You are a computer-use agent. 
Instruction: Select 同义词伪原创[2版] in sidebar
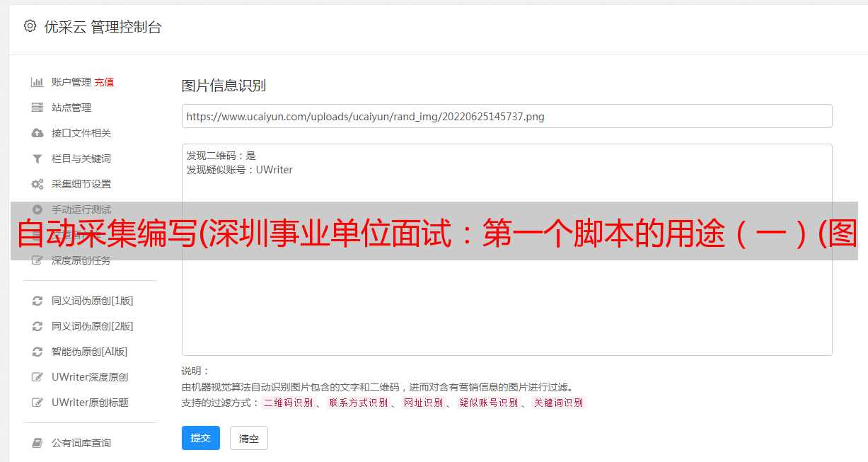click(x=93, y=326)
